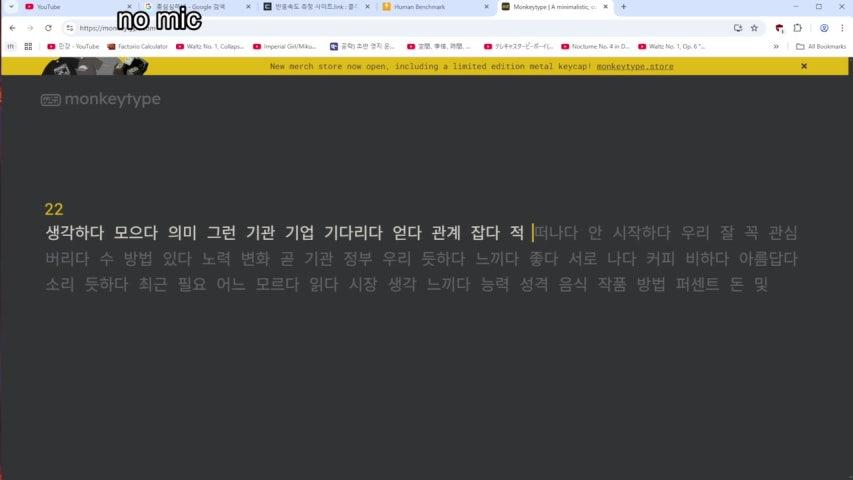Open the apps grid in bookmarks bar
Screen dimensions: 853x480
pos(11,46)
